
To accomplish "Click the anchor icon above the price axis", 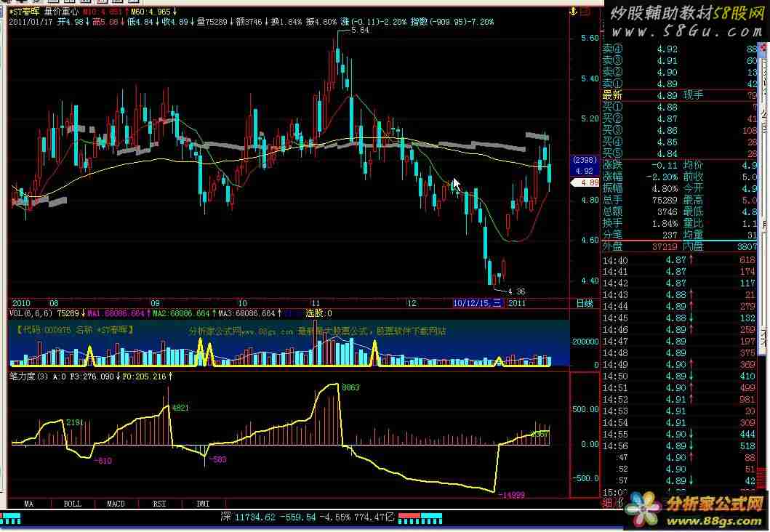I will point(574,12).
